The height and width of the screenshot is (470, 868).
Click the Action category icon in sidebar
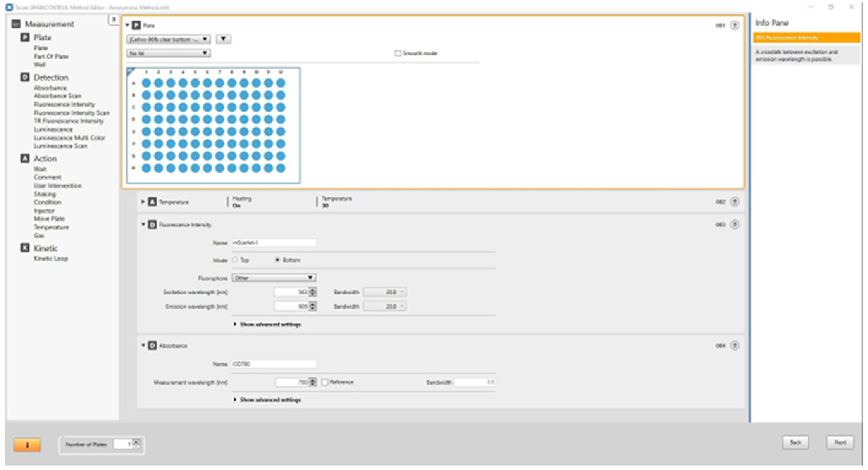25,159
